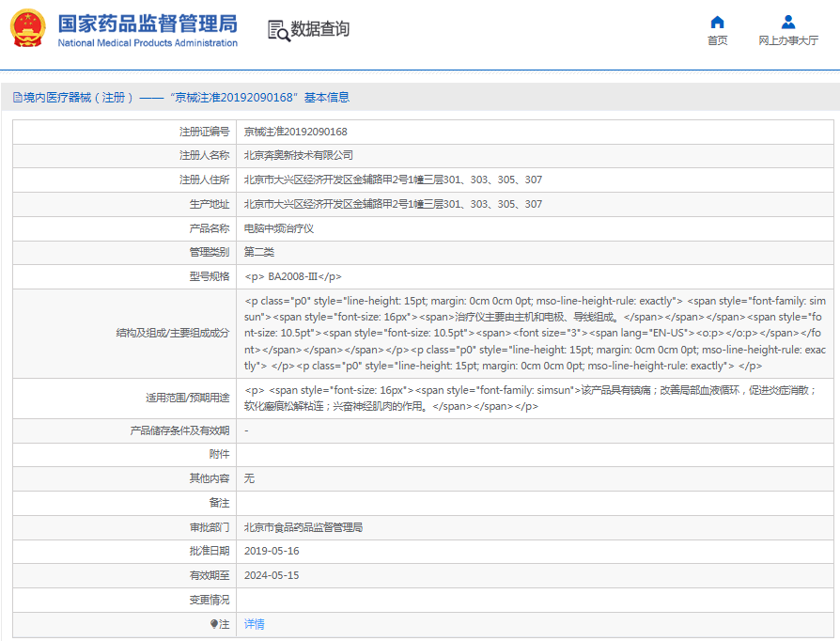Click the 产品储存条件及有效期 label
The width and height of the screenshot is (840, 641).
tap(179, 430)
